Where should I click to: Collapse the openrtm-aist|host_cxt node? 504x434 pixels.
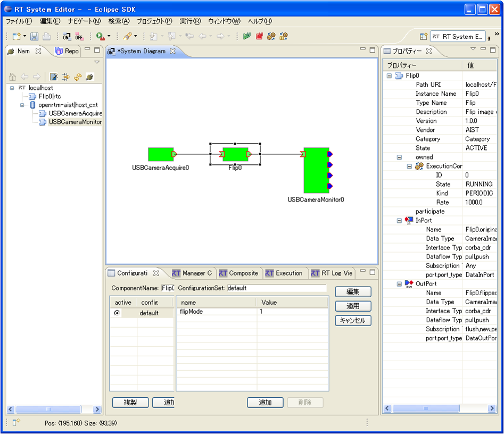[x=22, y=105]
